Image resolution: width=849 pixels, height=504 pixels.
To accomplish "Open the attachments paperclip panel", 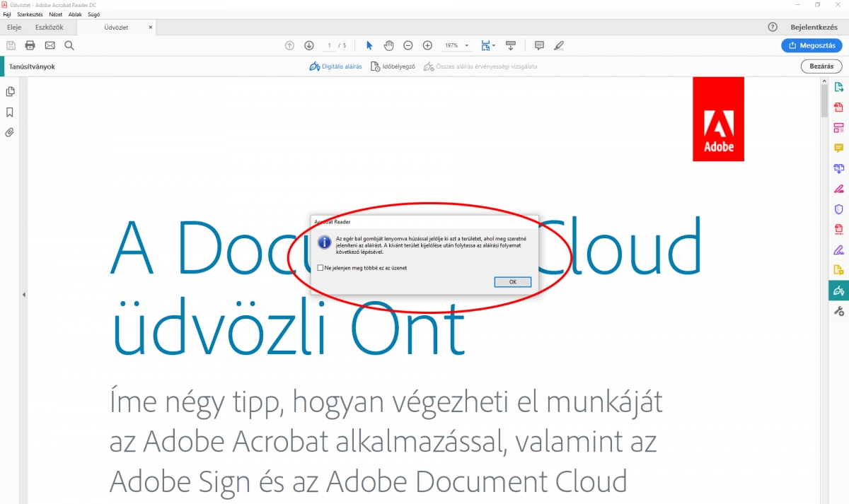I will click(x=10, y=132).
